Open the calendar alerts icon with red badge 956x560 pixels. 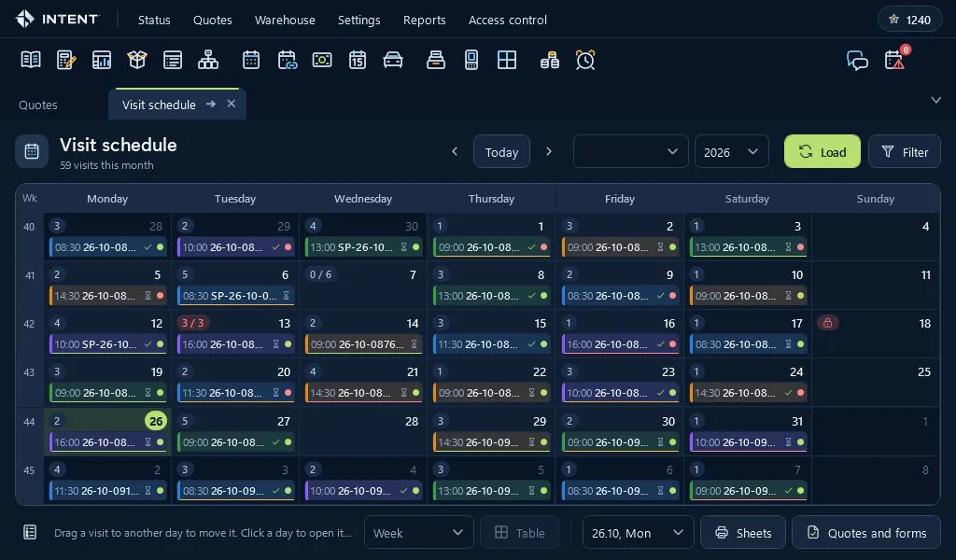(894, 61)
